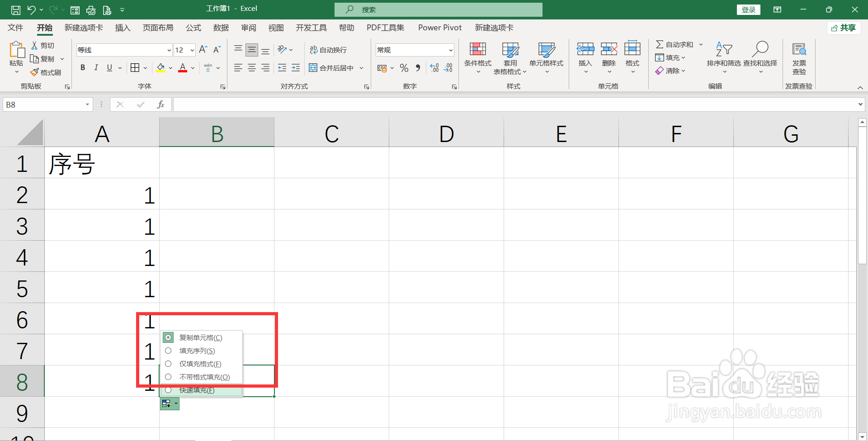Select Fill Without Formatting (不带格式填充) option
The image size is (868, 441).
[x=168, y=377]
